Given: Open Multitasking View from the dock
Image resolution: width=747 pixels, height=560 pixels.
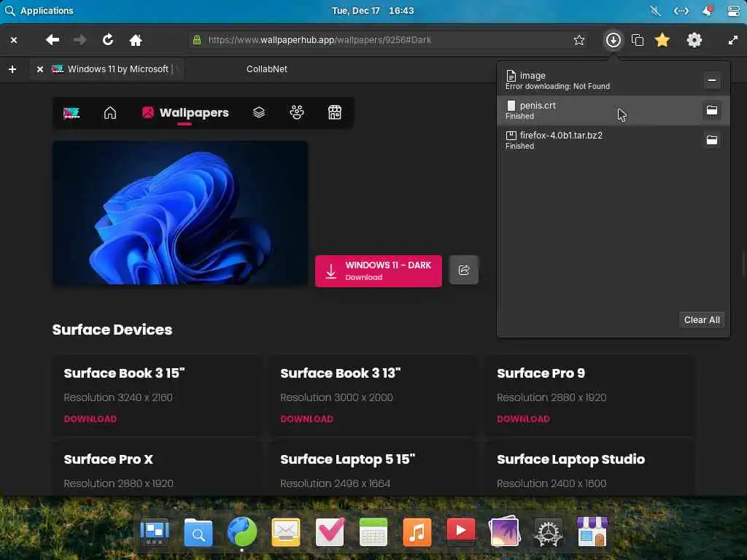Looking at the screenshot, I should [155, 532].
